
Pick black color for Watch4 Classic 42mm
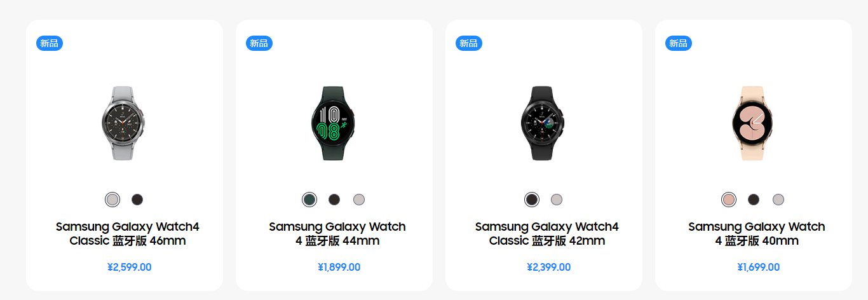(x=532, y=200)
